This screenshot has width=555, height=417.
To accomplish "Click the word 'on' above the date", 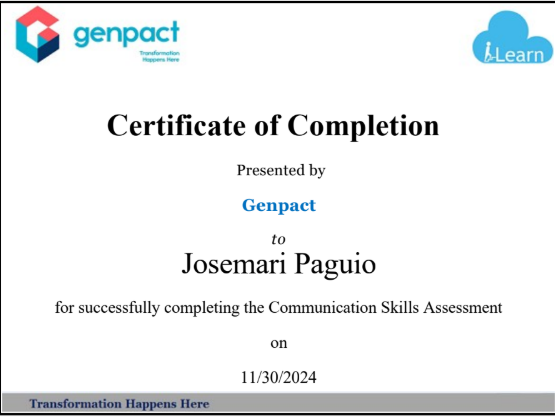I will (279, 343).
